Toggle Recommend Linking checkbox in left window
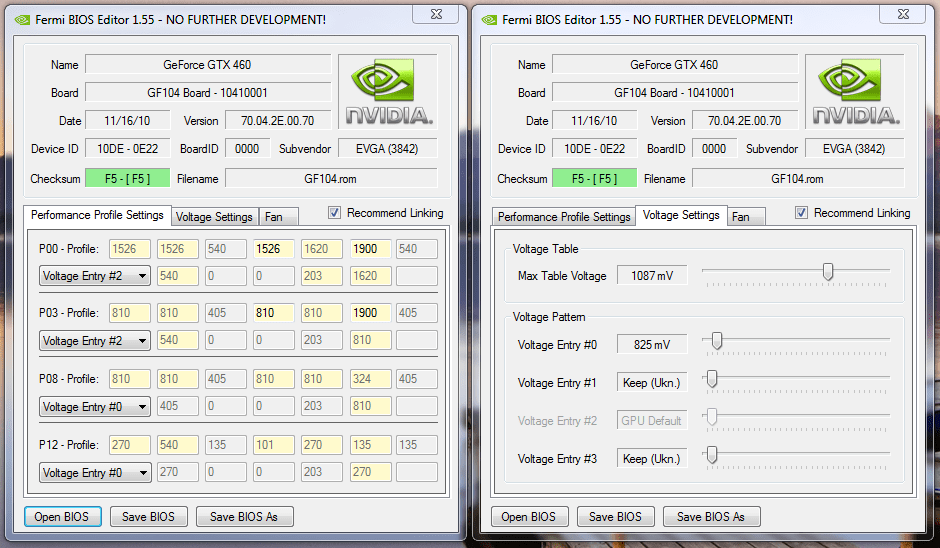 click(x=335, y=213)
